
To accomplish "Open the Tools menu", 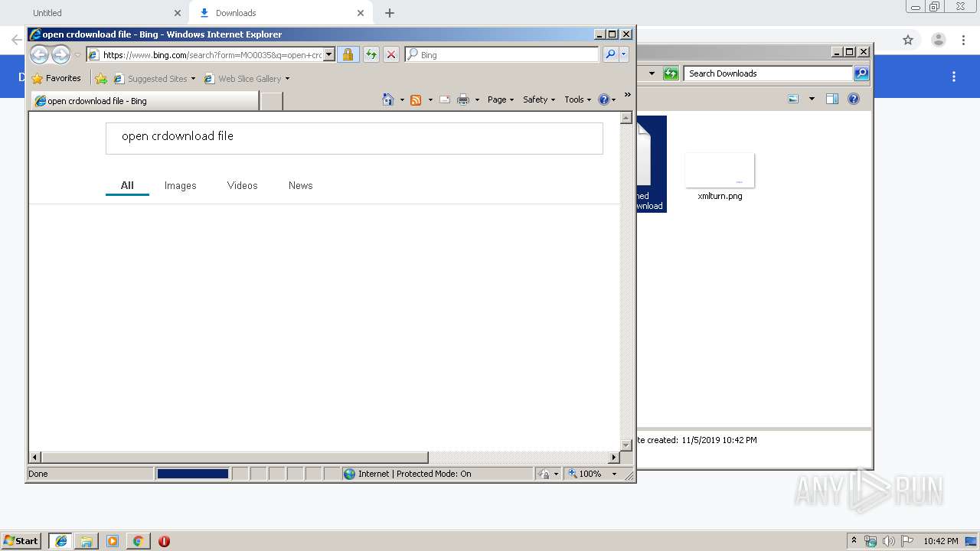I will (x=578, y=99).
